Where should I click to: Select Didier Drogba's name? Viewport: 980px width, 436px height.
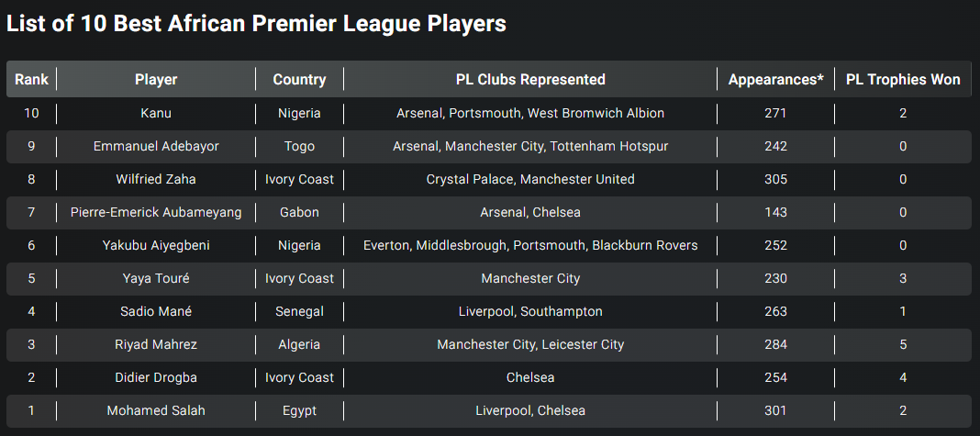(156, 378)
